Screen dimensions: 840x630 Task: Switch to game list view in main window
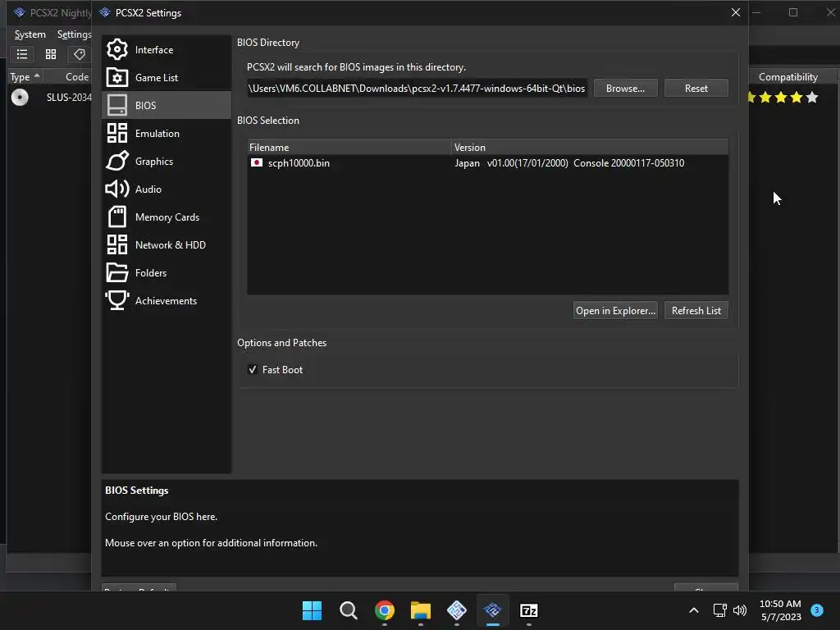coord(22,54)
